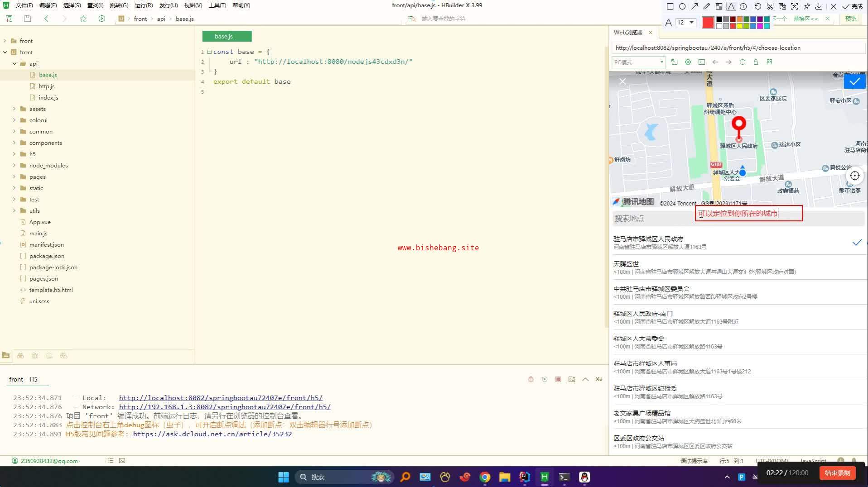Click the debug bug icon in console

531,379
